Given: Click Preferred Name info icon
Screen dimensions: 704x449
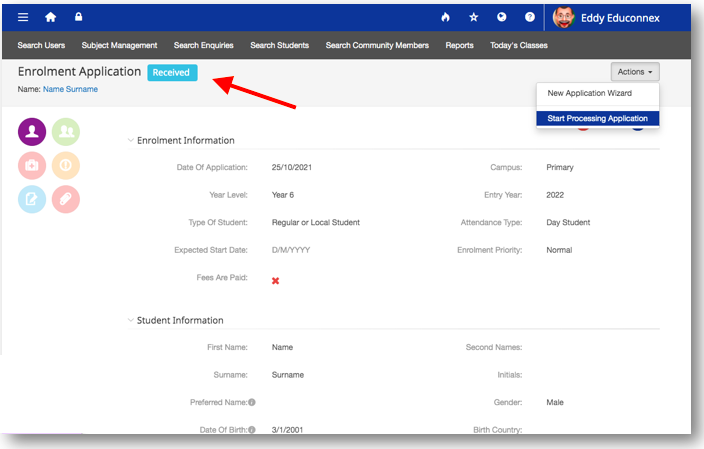Looking at the screenshot, I should (252, 402).
